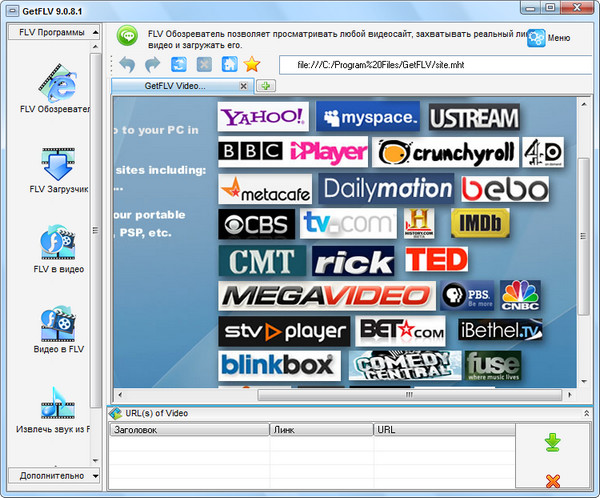Click the forward navigation arrow
The height and width of the screenshot is (498, 600).
point(152,65)
